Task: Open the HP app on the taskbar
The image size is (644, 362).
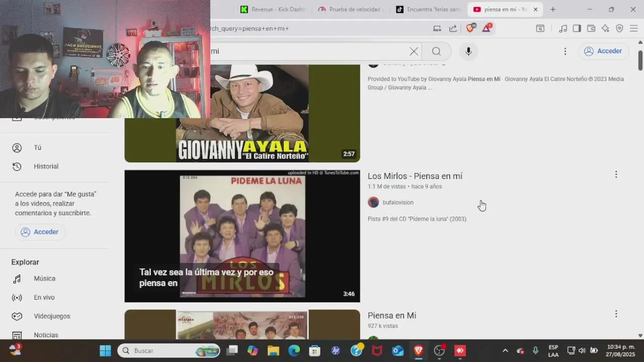Action: coord(336,350)
